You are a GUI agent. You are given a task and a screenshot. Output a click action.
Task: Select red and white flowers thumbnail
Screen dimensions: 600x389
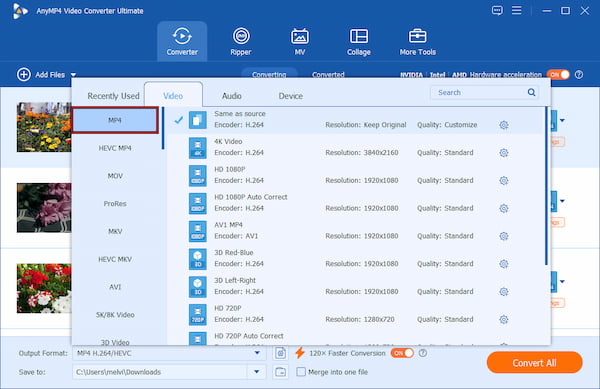click(x=44, y=288)
